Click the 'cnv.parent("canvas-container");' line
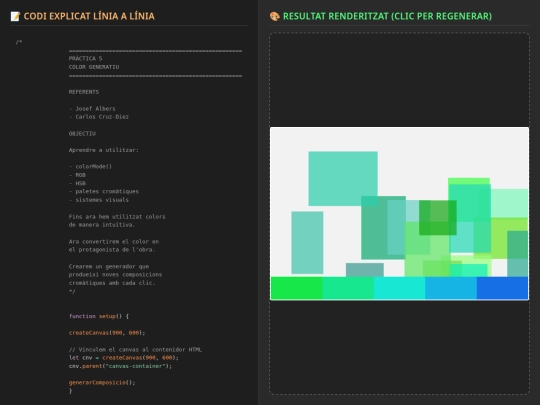Image resolution: width=540 pixels, height=405 pixels. coord(120,366)
